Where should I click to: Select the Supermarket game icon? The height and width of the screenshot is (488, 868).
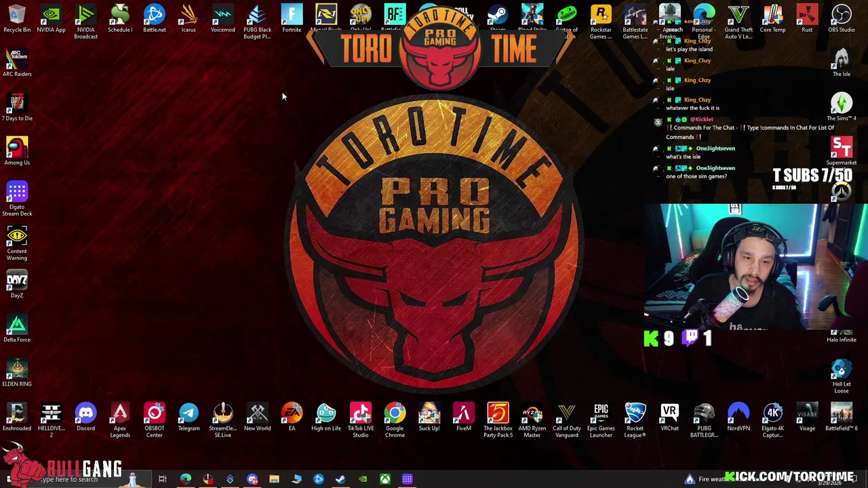[x=841, y=150]
